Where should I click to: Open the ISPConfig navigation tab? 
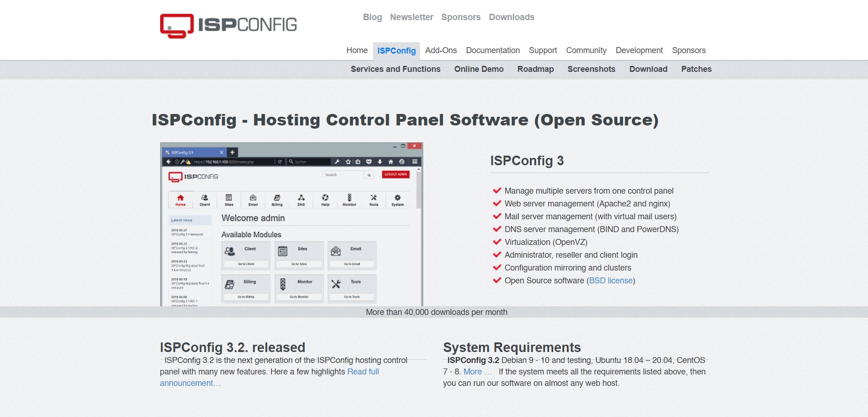click(x=397, y=50)
